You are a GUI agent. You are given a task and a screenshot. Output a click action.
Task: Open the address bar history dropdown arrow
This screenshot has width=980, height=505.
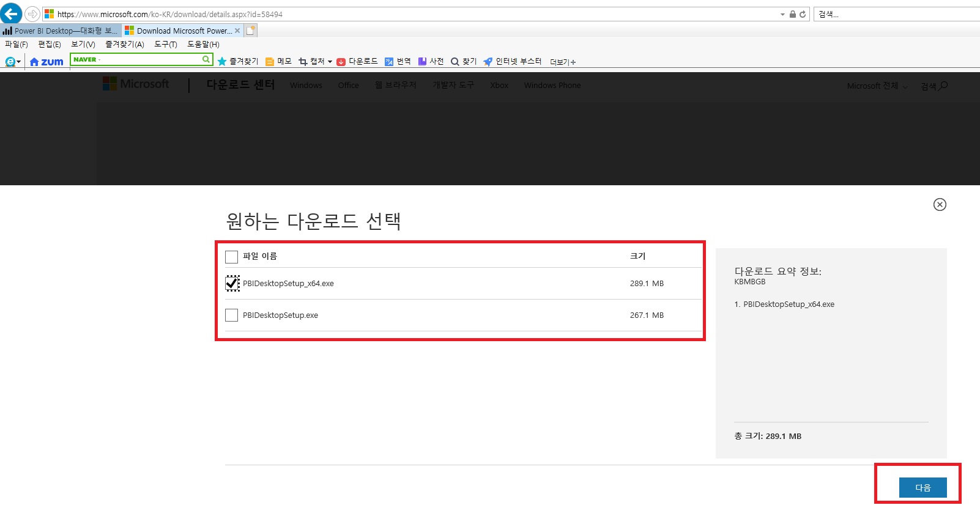[782, 14]
